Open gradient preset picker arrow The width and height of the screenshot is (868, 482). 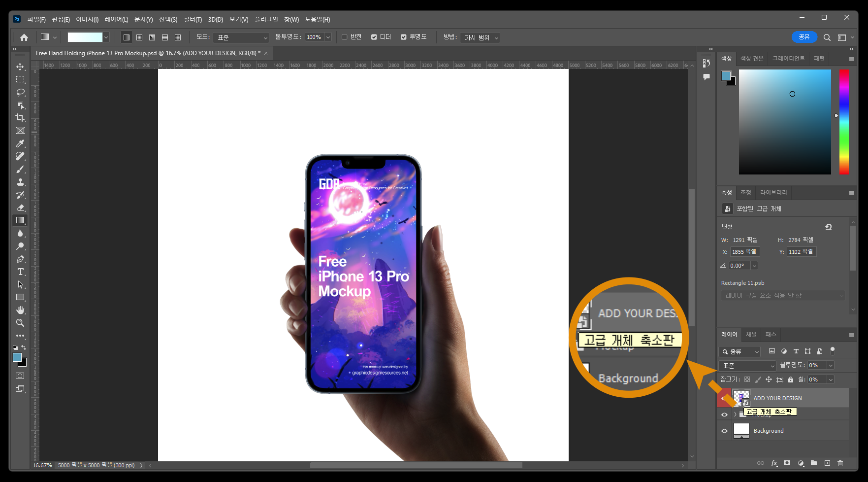click(106, 37)
